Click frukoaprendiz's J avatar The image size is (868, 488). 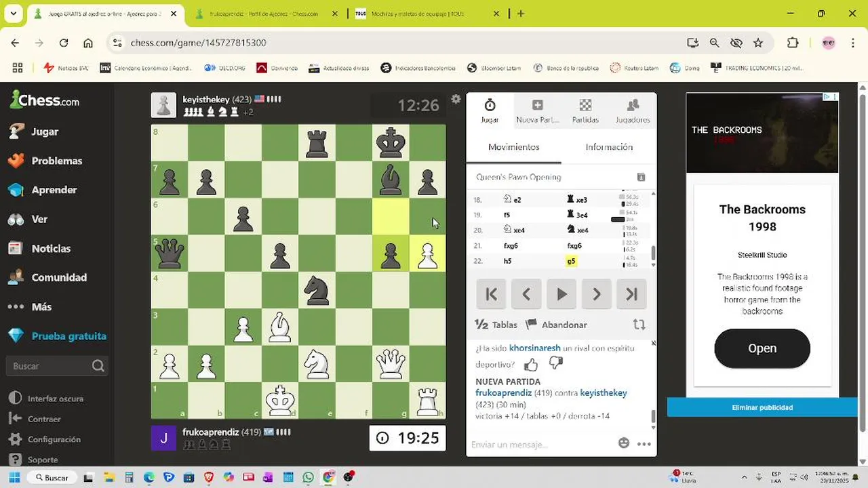tap(163, 438)
